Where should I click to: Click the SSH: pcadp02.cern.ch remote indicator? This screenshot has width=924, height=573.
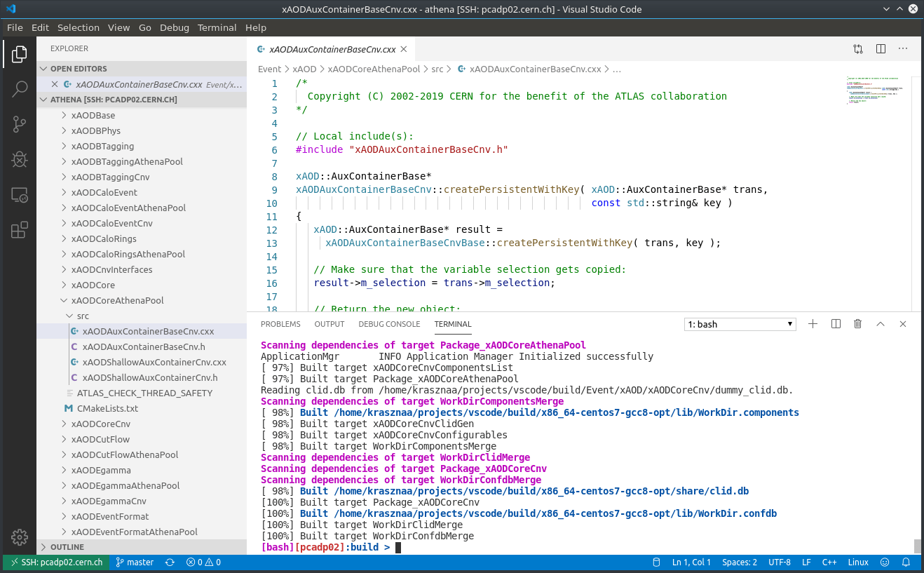56,562
